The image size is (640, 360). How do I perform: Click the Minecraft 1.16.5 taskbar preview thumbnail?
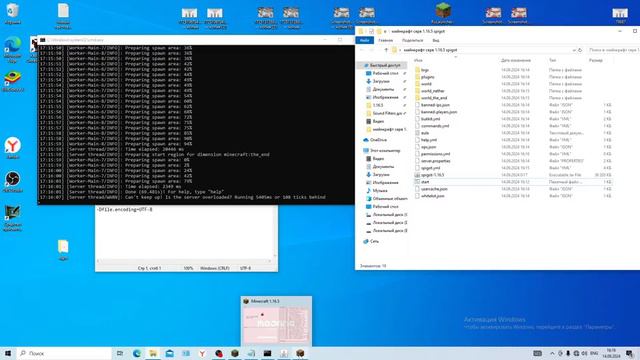pos(276,321)
